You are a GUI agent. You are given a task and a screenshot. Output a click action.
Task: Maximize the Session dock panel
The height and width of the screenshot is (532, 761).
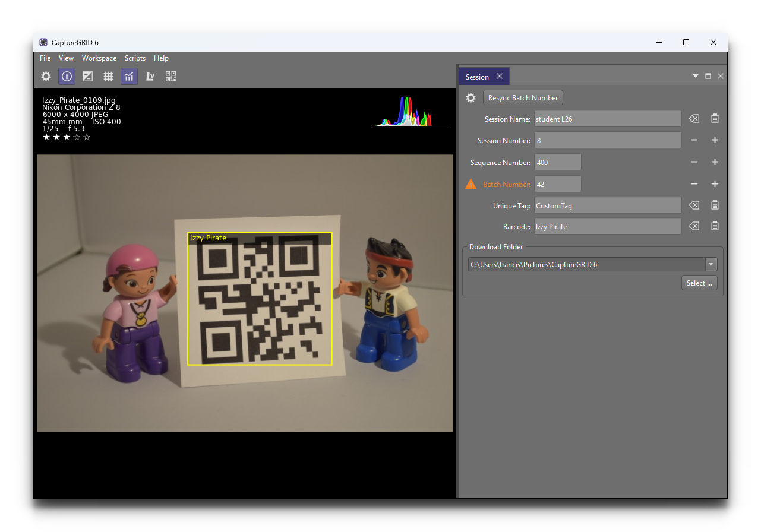click(x=708, y=77)
